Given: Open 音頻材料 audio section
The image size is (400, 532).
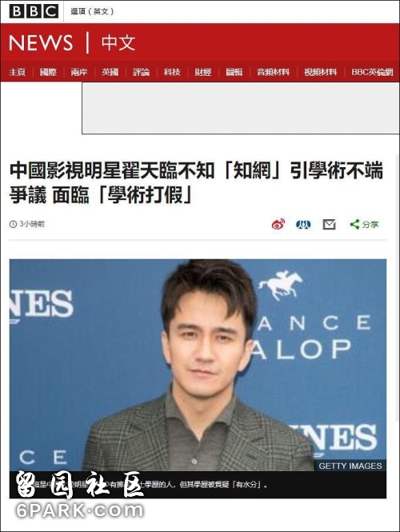Looking at the screenshot, I should point(273,72).
